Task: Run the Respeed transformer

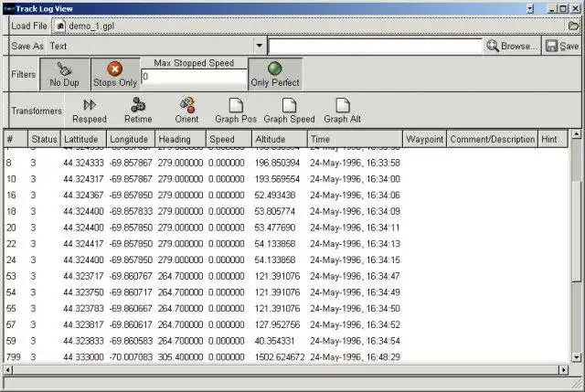Action: click(90, 111)
